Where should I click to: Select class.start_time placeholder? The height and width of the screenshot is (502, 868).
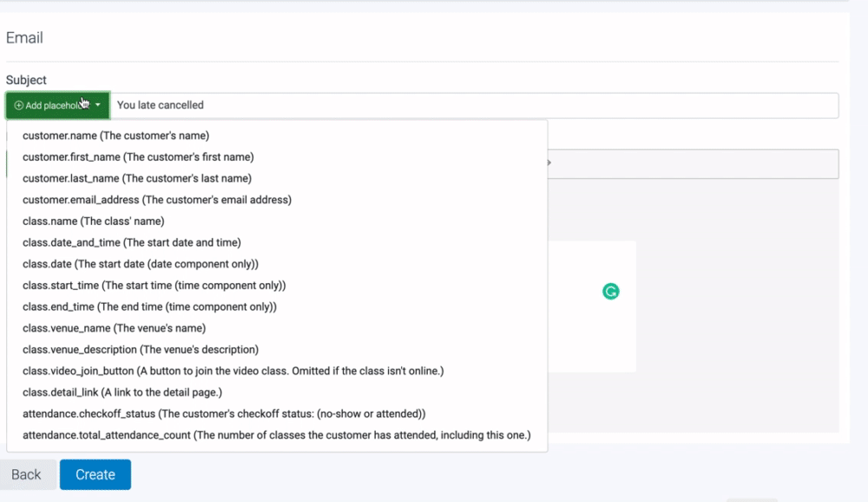(154, 285)
